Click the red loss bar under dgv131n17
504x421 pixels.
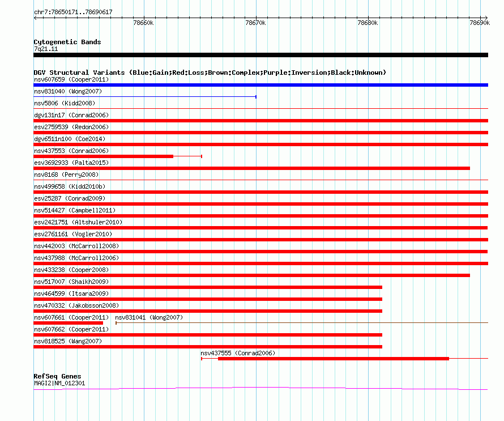260,121
